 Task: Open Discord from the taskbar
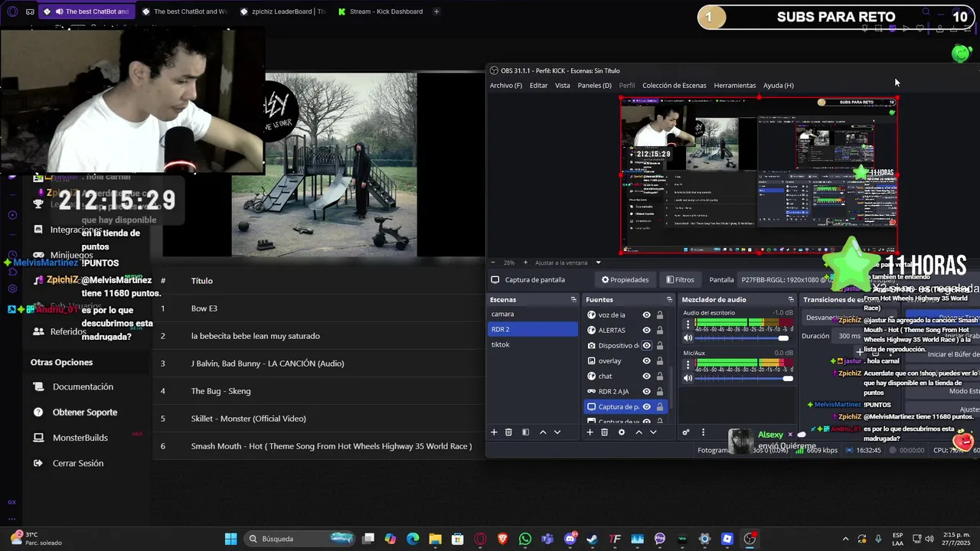(570, 539)
